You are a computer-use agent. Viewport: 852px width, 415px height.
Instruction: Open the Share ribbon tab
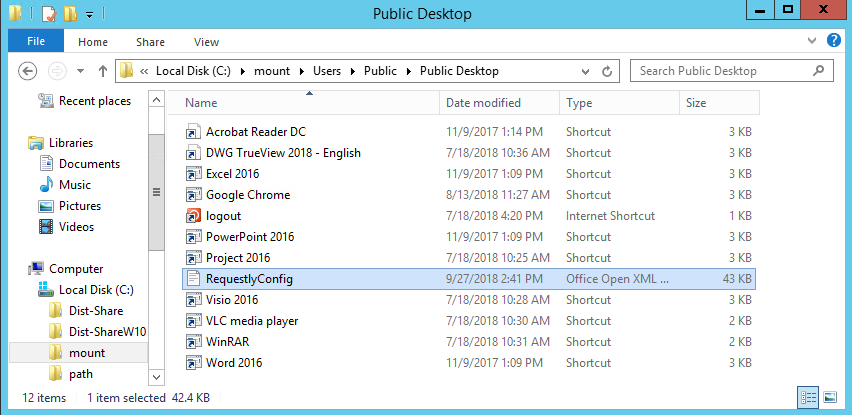[151, 42]
